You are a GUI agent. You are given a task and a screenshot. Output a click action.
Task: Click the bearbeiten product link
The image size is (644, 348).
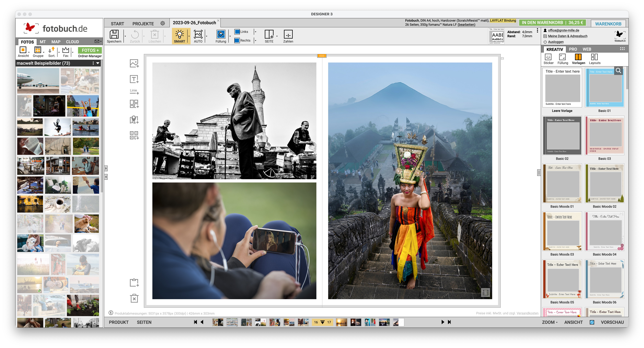(x=466, y=24)
